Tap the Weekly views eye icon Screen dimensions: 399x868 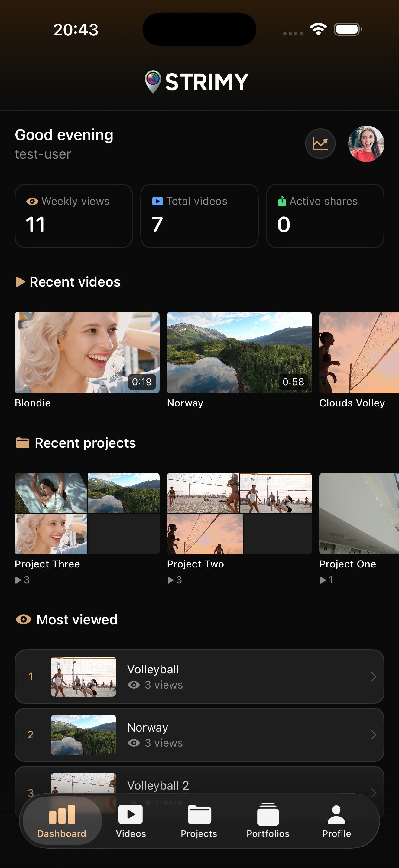tap(32, 202)
